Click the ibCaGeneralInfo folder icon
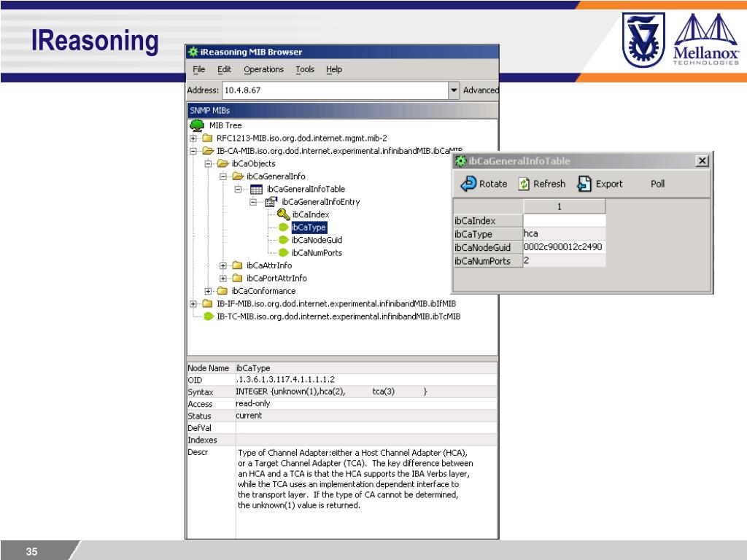The width and height of the screenshot is (747, 560). (x=238, y=176)
